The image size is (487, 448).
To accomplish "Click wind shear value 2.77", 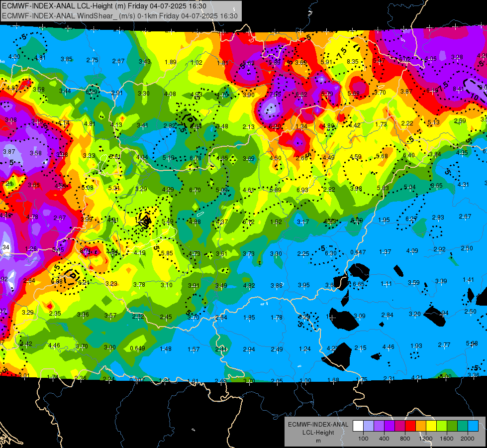I will (x=444, y=344).
